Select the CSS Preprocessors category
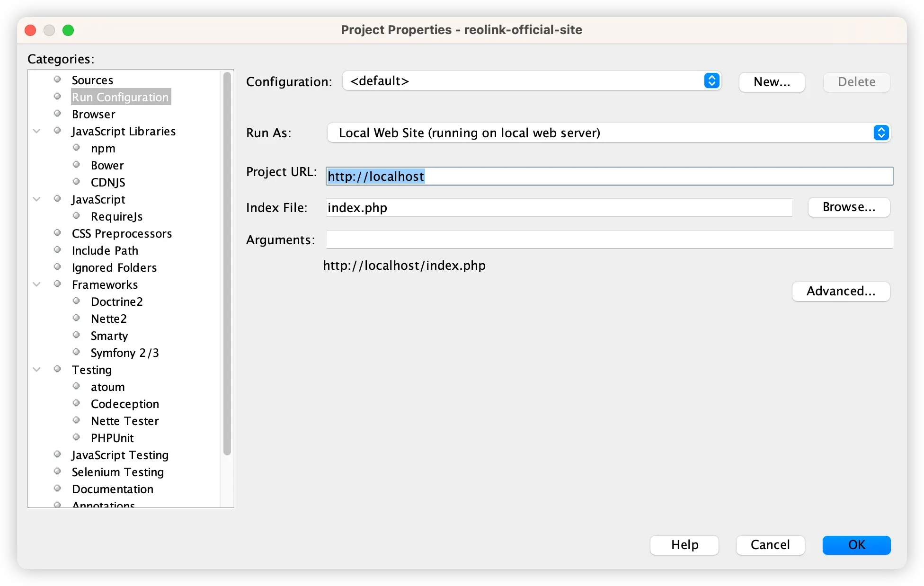The height and width of the screenshot is (586, 924). [x=122, y=233]
